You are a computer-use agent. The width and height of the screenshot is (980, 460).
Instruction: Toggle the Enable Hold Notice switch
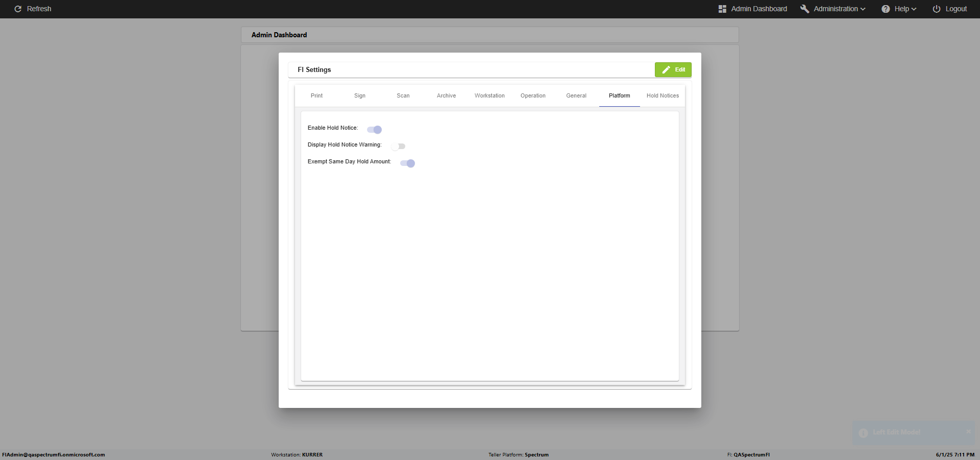click(374, 130)
